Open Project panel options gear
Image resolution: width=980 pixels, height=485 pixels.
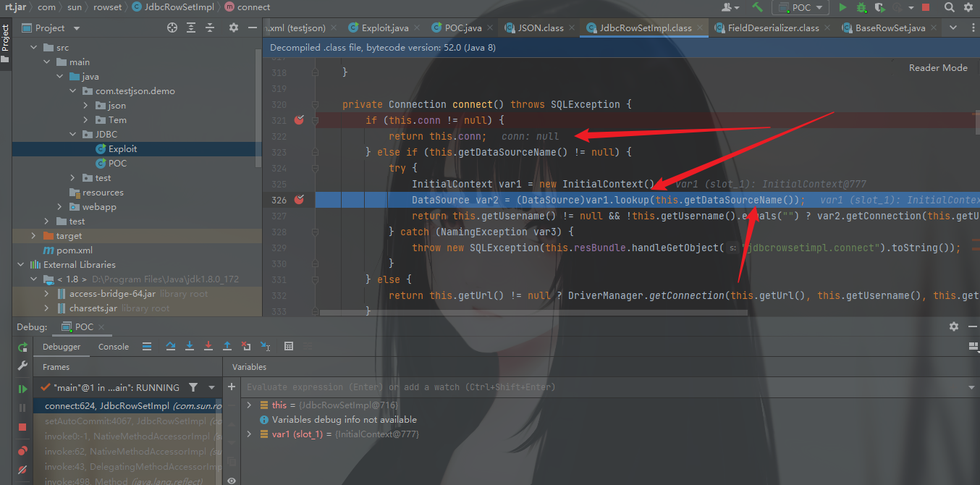point(233,28)
